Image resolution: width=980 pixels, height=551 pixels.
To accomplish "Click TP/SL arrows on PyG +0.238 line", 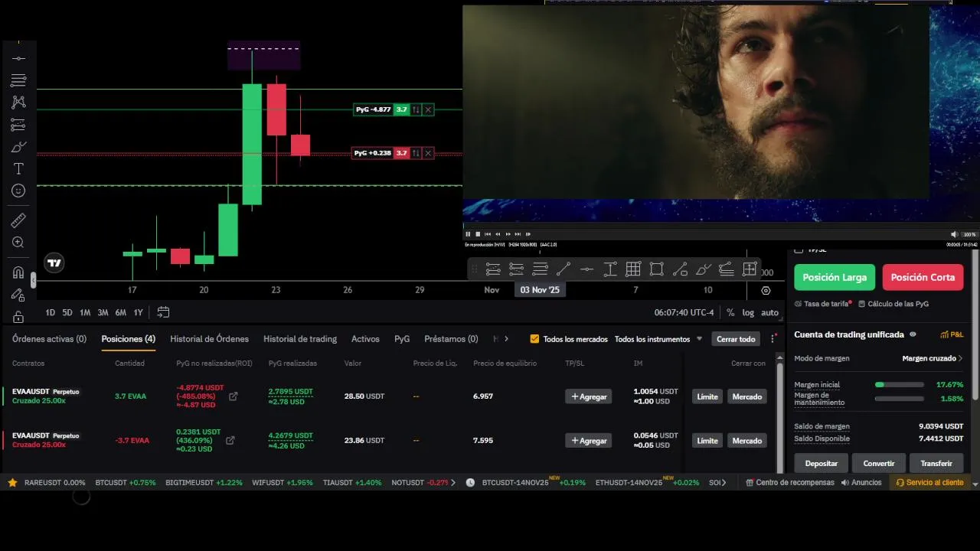I will (416, 153).
